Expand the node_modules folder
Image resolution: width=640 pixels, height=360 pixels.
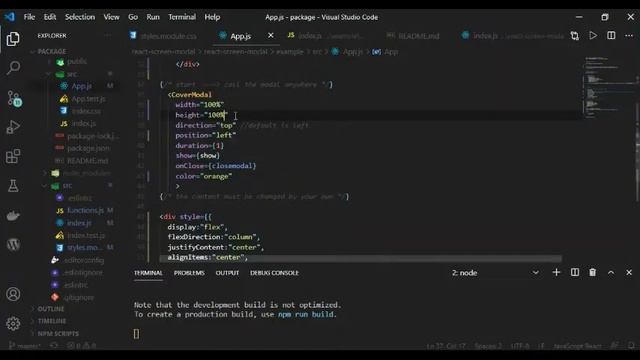tap(86, 173)
